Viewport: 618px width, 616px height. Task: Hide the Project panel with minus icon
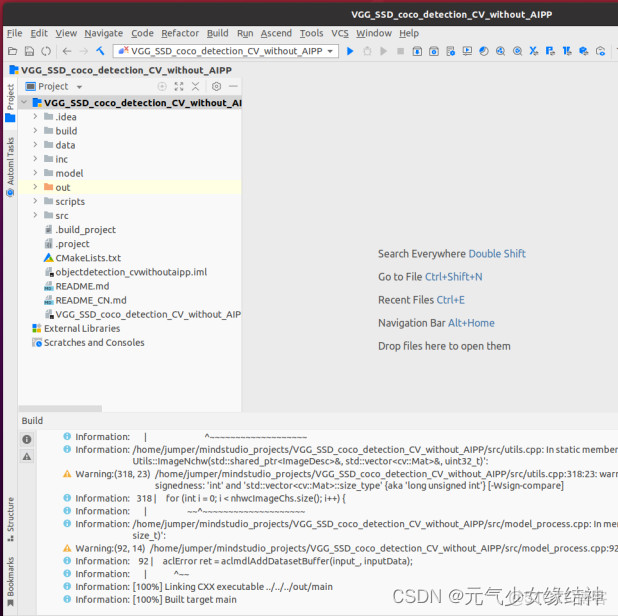click(233, 86)
